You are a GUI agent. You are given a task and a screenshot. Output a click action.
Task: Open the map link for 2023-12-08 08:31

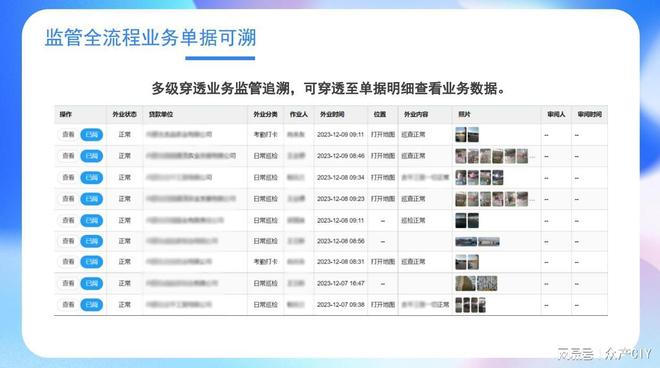(383, 262)
